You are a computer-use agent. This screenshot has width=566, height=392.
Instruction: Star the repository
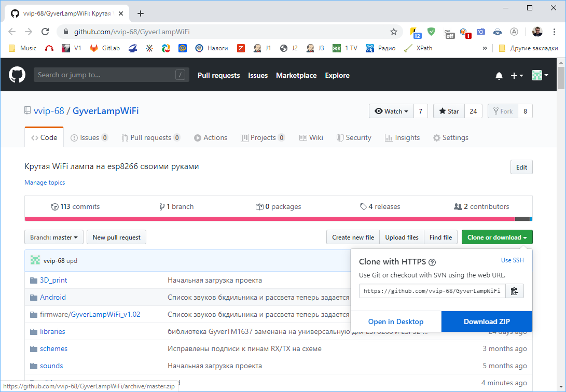[x=449, y=111]
